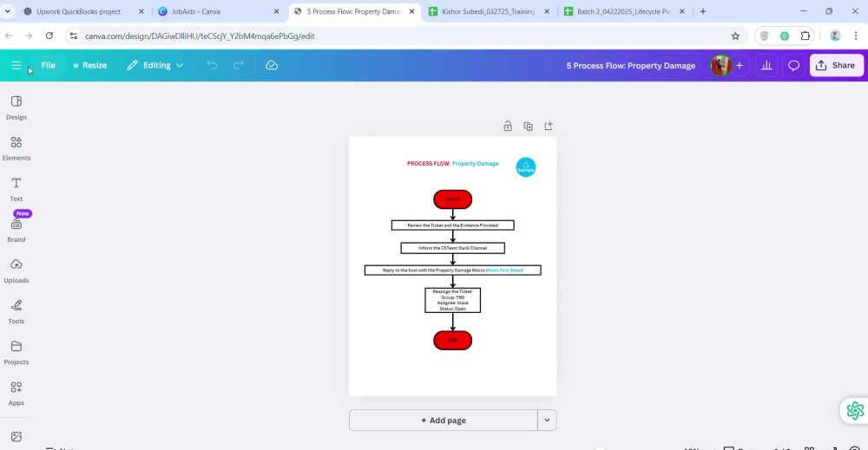Open the comments speech bubble
The height and width of the screenshot is (450, 868).
(x=794, y=65)
